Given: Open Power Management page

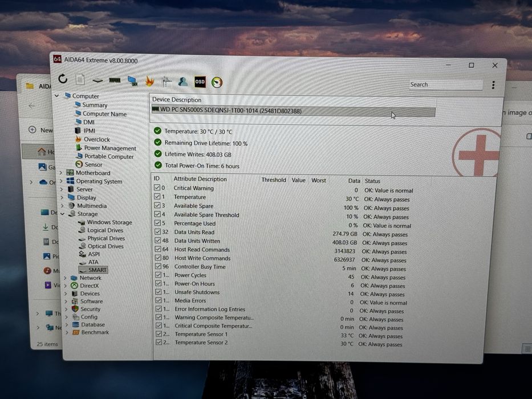Looking at the screenshot, I should (x=110, y=148).
